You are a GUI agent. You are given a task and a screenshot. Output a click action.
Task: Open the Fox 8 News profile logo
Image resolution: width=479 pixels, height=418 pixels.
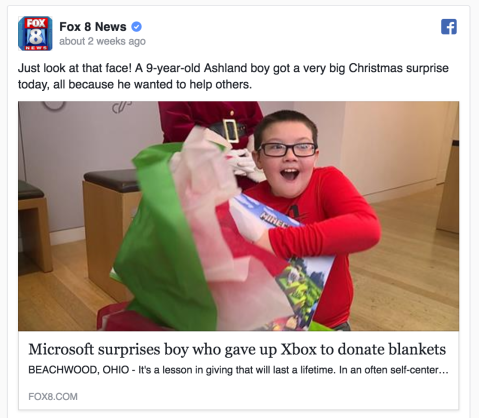pyautogui.click(x=35, y=33)
